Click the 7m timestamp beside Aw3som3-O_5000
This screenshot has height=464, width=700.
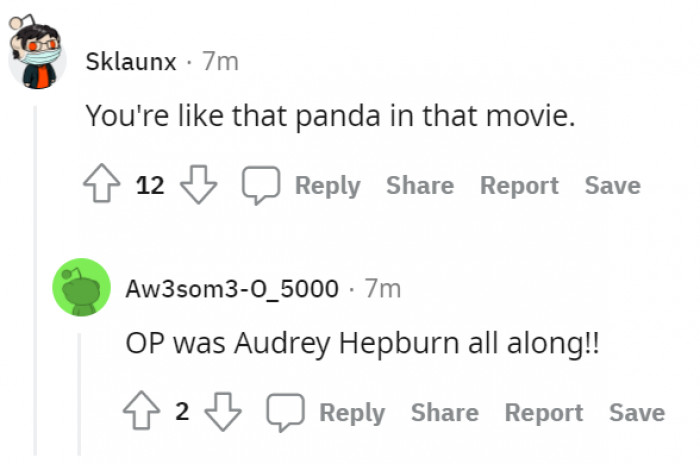pyautogui.click(x=383, y=289)
